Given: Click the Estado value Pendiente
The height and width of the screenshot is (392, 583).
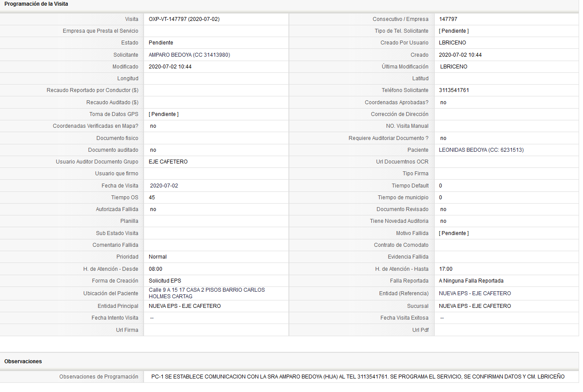Looking at the screenshot, I should click(161, 43).
